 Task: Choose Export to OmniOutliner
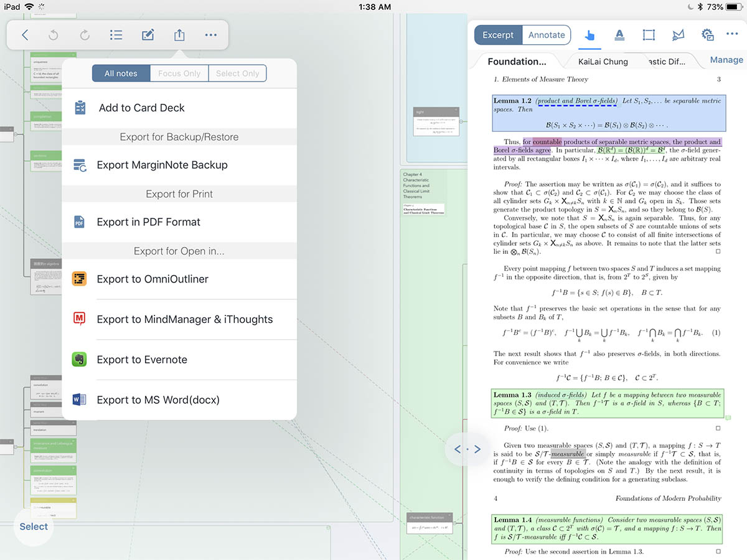coord(179,279)
